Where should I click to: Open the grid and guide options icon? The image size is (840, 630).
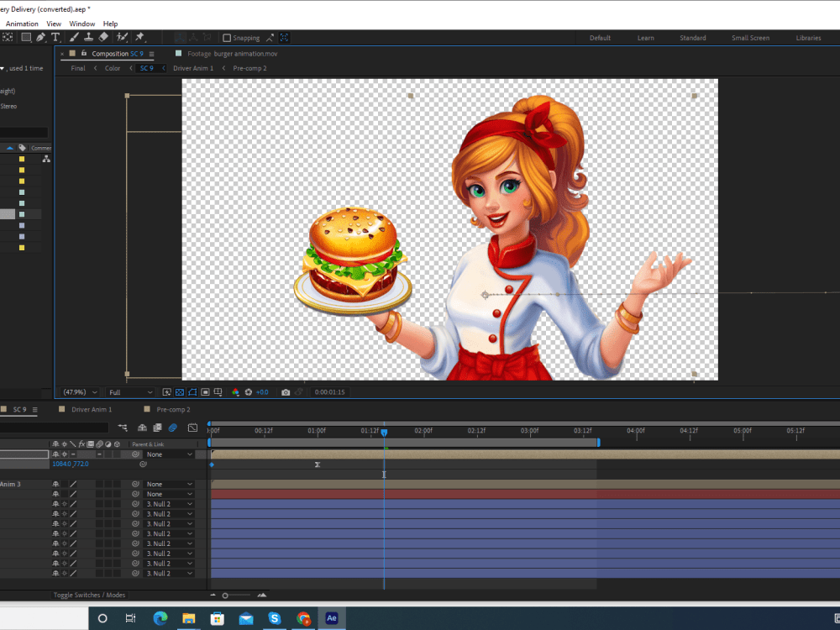tap(218, 392)
